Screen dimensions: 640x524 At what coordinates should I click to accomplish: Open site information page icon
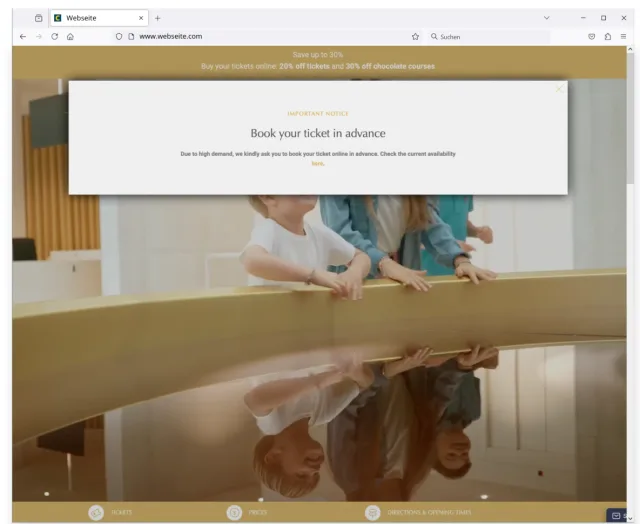tap(131, 36)
